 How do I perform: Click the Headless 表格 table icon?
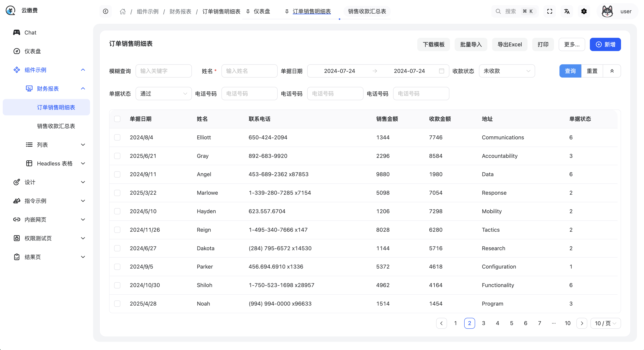click(29, 163)
